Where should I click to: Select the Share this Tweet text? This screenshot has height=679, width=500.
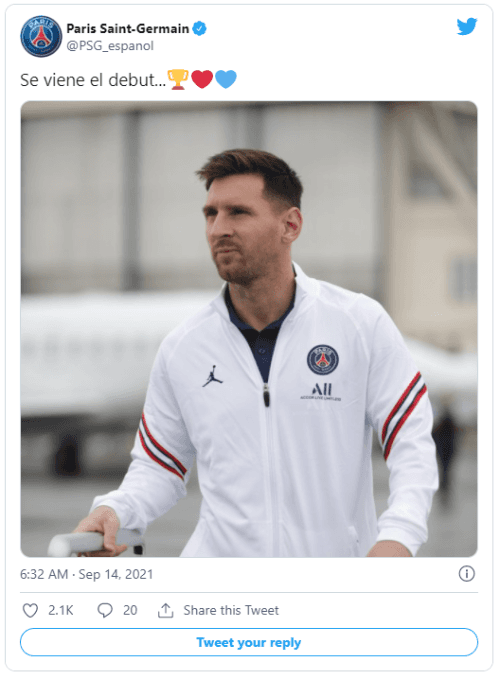point(231,610)
